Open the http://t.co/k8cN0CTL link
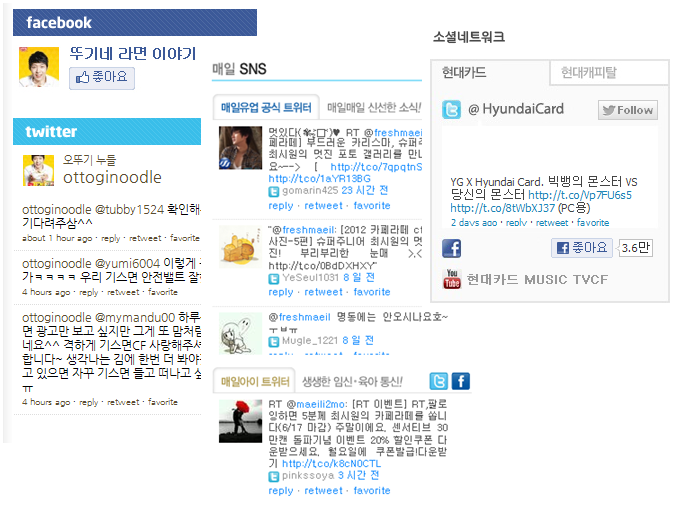 332,464
